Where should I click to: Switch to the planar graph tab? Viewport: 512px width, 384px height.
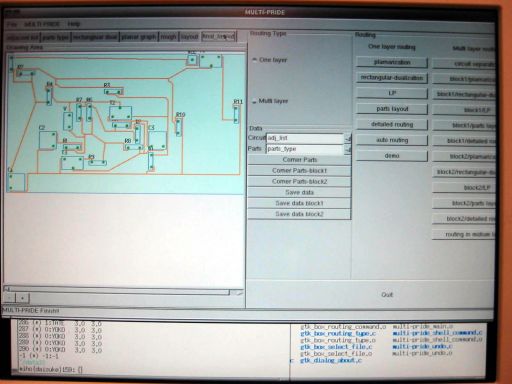coord(139,37)
